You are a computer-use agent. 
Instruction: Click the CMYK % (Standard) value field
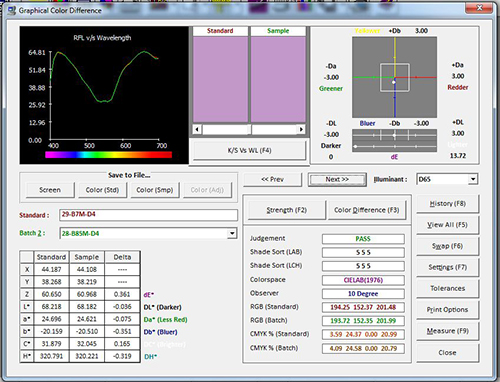click(363, 334)
